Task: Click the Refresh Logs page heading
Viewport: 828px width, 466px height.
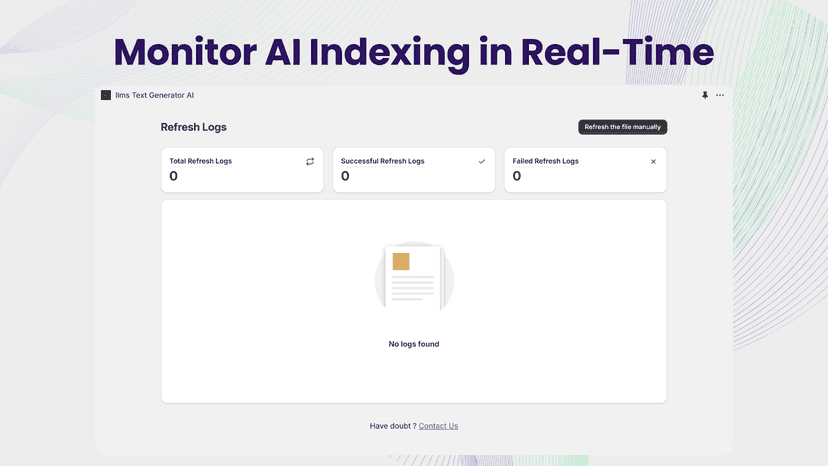Action: point(194,127)
